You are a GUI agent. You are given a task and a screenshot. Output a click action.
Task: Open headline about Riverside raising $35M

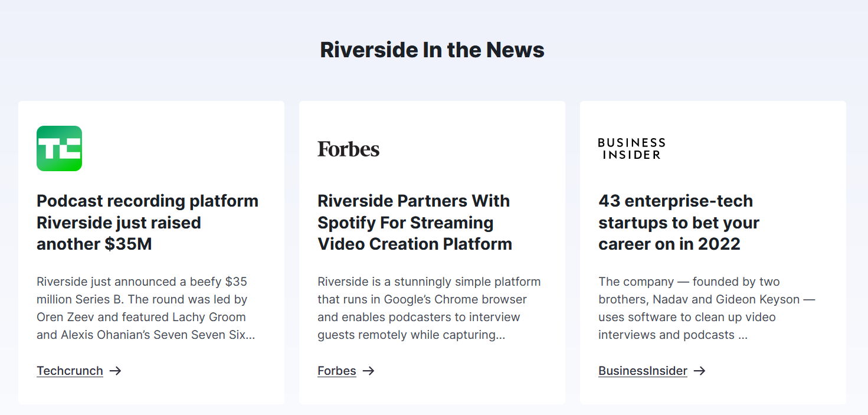[x=148, y=223]
